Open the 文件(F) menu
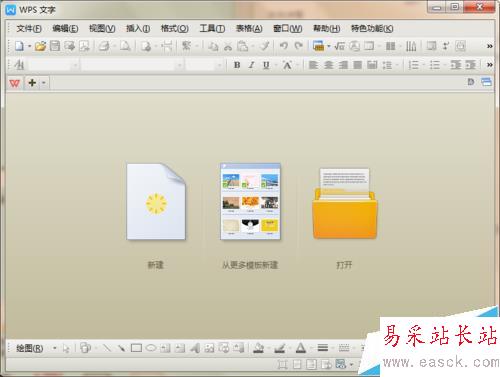Image resolution: width=500 pixels, height=377 pixels. pos(29,29)
